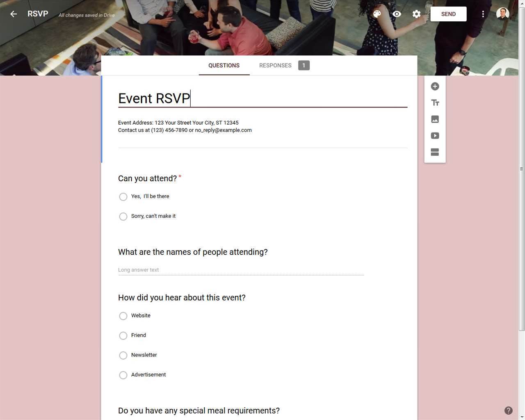
Task: Click the SEND button
Action: tap(448, 14)
